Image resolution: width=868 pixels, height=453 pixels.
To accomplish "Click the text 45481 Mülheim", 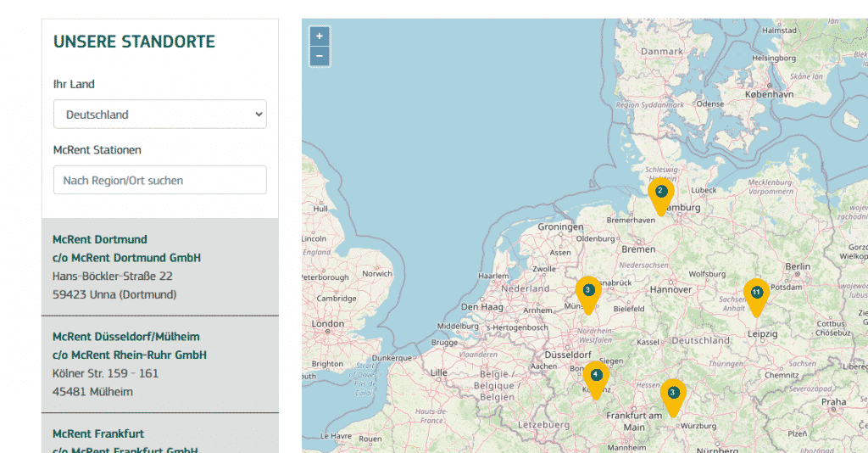I will pos(92,392).
